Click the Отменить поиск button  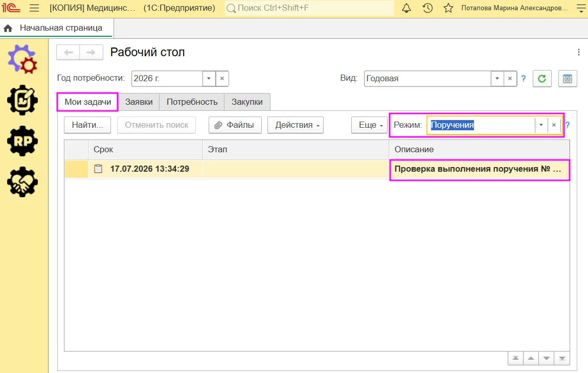point(156,125)
